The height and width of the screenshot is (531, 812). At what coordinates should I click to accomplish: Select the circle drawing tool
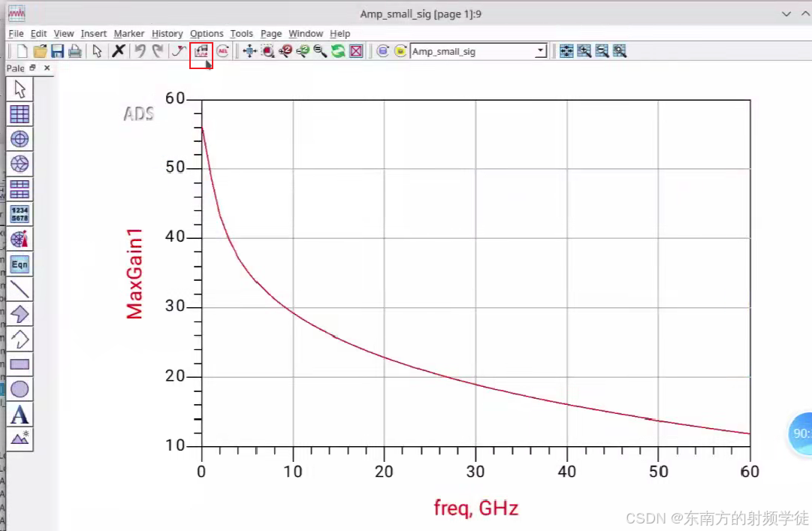pyautogui.click(x=20, y=389)
